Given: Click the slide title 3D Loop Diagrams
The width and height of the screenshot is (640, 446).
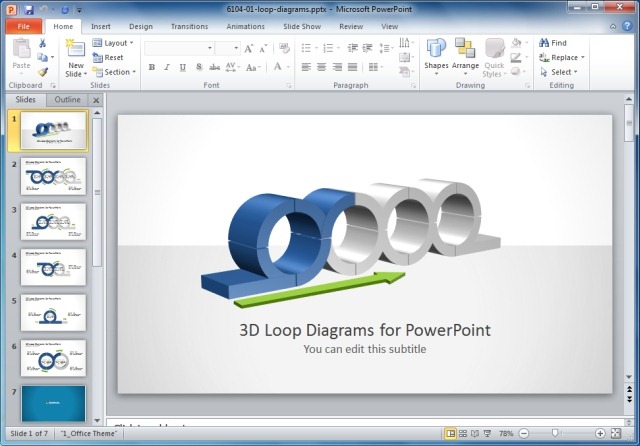Looking at the screenshot, I should click(364, 330).
